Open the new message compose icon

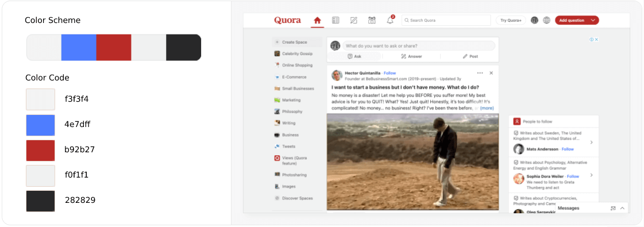point(613,208)
